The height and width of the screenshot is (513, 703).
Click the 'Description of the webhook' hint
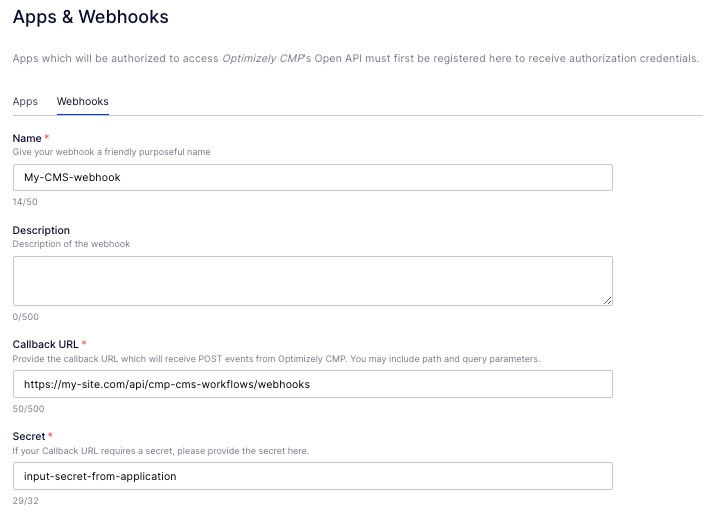(71, 244)
